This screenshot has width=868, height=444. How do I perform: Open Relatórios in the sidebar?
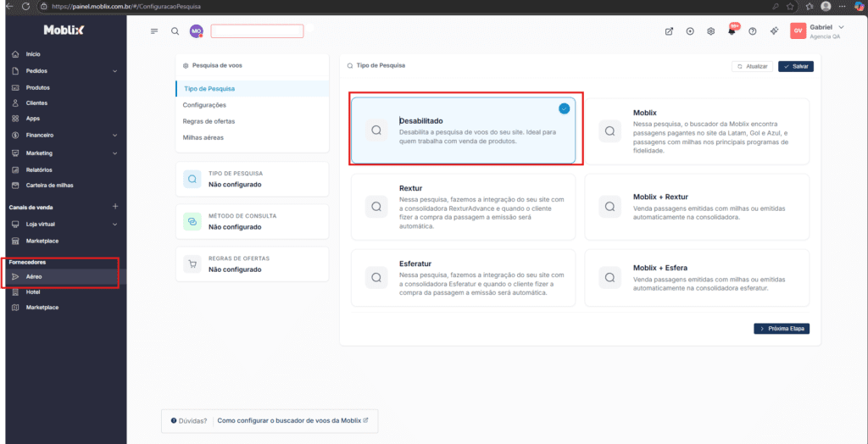click(39, 170)
